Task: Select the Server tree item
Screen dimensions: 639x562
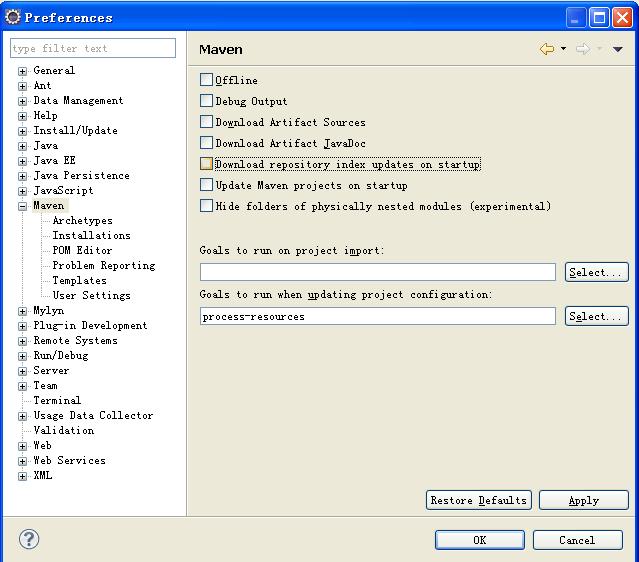Action: (x=51, y=370)
